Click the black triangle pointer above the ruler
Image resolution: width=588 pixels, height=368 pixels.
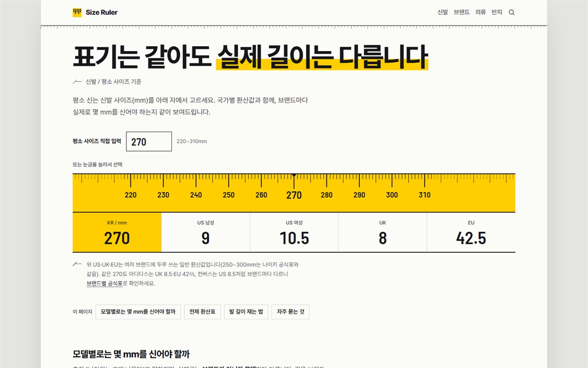coord(294,175)
